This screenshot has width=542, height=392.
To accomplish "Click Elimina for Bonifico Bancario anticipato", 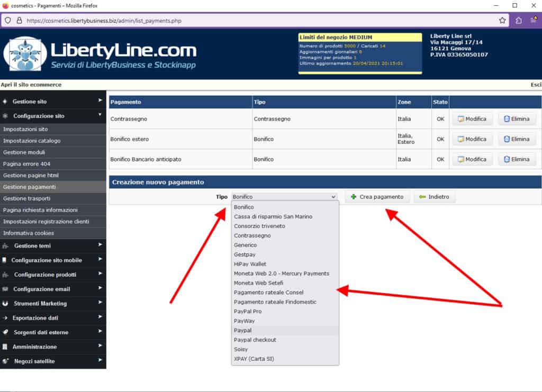I will pyautogui.click(x=517, y=159).
